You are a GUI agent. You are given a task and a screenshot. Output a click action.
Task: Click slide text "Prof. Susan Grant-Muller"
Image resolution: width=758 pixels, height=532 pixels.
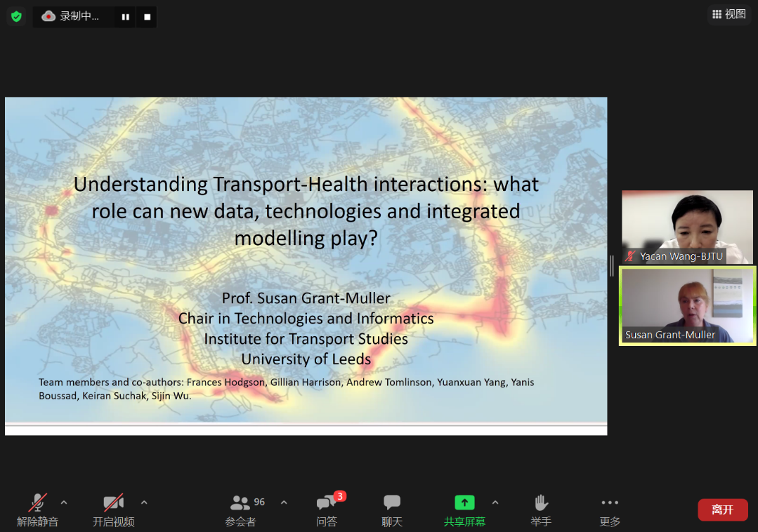[306, 298]
